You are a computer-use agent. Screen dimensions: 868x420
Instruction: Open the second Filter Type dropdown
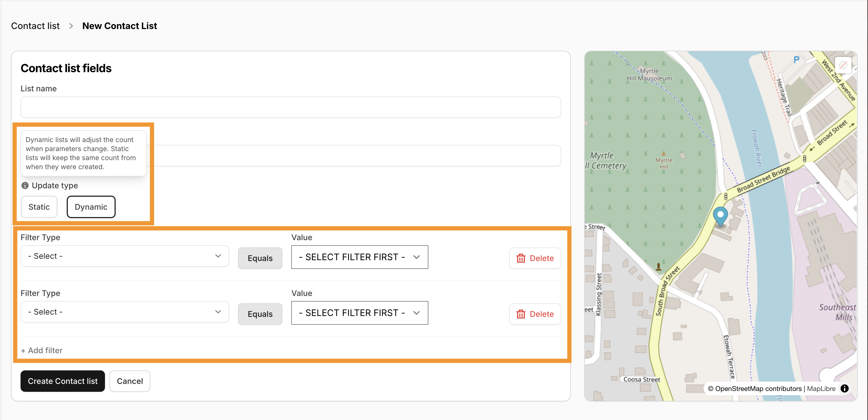(x=124, y=312)
